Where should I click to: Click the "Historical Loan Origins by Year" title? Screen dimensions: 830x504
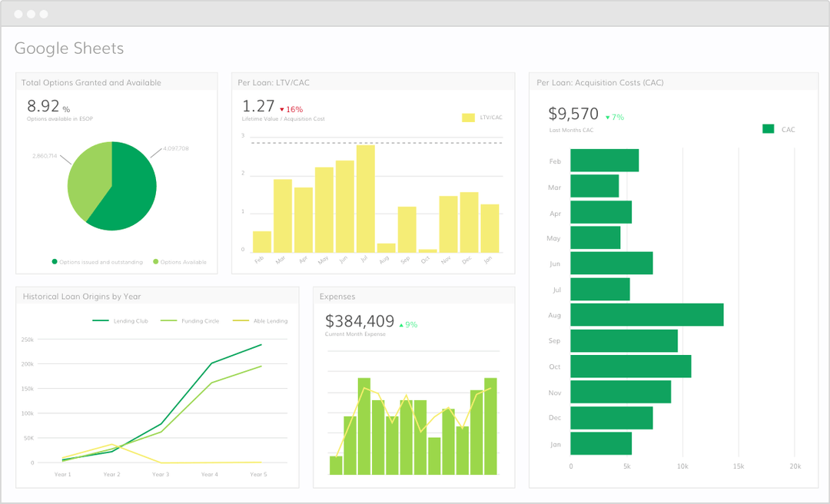click(x=82, y=296)
